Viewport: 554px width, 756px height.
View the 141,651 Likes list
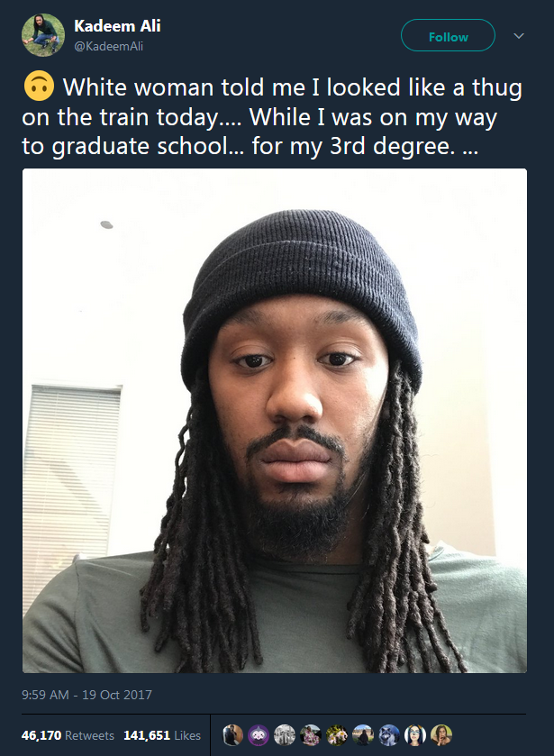[x=162, y=735]
